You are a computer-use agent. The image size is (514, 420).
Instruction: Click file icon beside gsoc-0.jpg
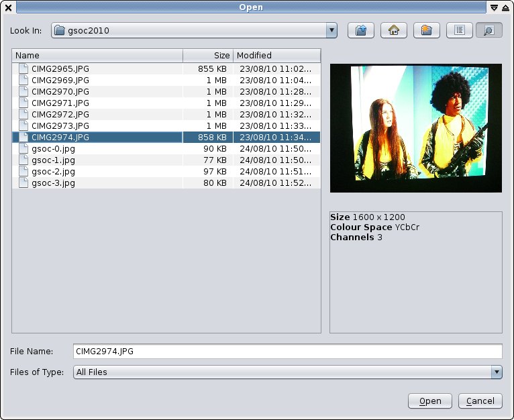pyautogui.click(x=23, y=148)
